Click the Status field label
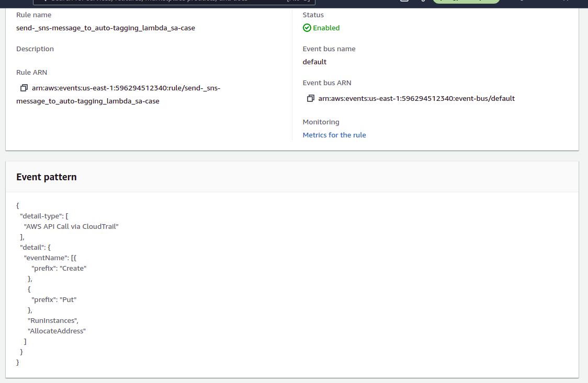This screenshot has height=383, width=588. (313, 15)
